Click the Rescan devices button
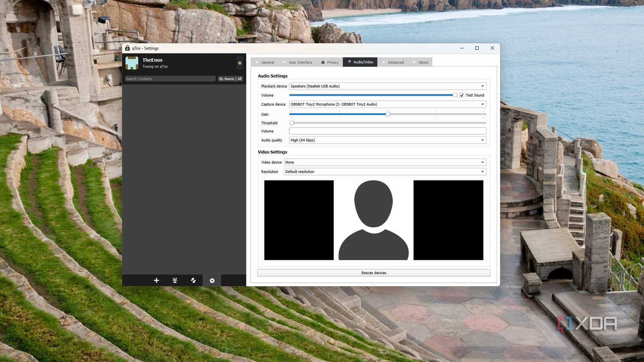The image size is (644, 362). click(374, 273)
